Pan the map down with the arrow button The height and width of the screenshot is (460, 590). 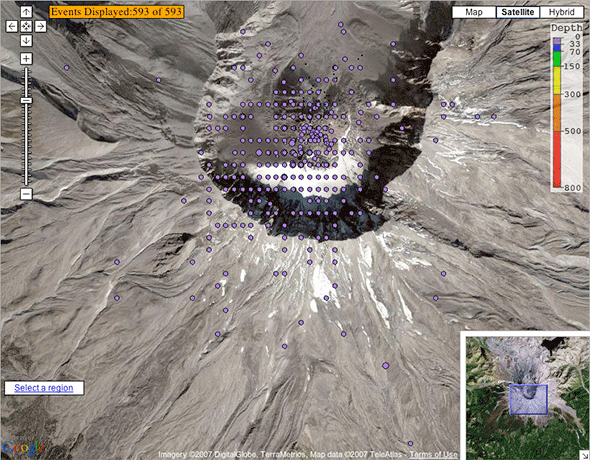click(x=26, y=40)
